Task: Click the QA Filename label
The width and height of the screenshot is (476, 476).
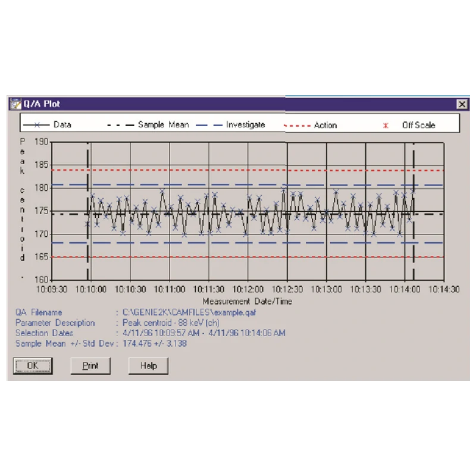Action: [39, 312]
